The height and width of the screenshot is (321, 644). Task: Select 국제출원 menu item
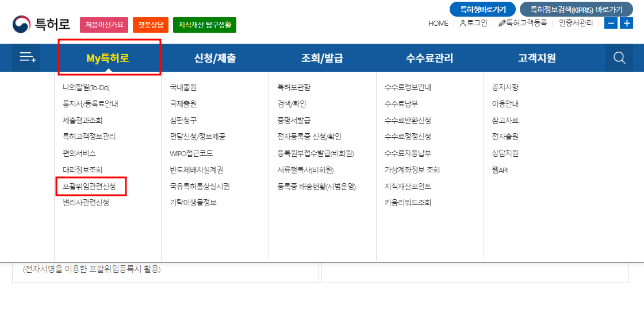point(183,104)
